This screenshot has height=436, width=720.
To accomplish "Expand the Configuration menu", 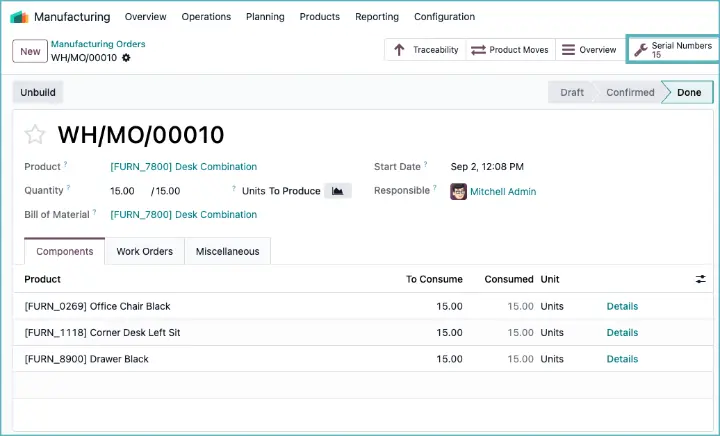I will (x=444, y=17).
